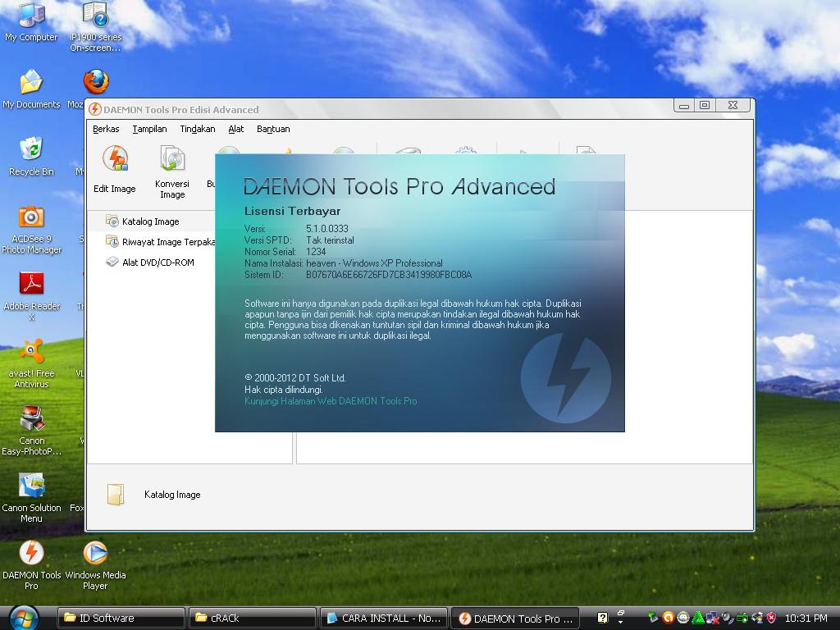Screen dimensions: 840x630
Task: Switch to the CARA INSTALL Notepad window
Action: [382, 618]
